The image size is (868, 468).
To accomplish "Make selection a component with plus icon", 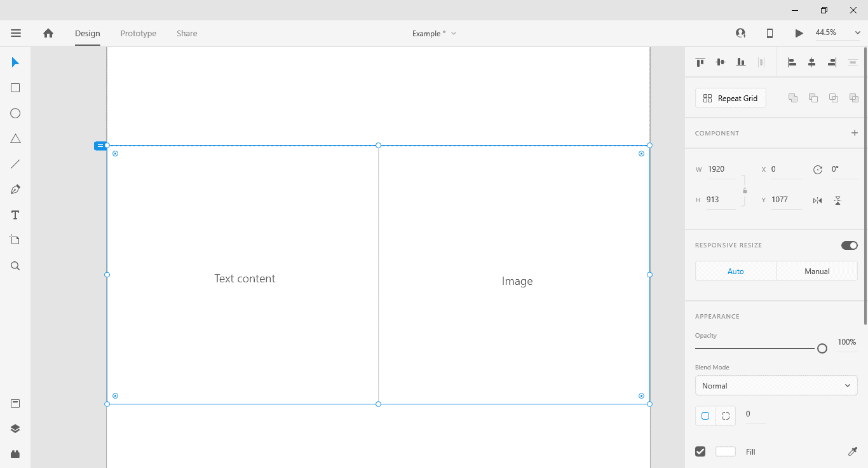I will tap(855, 133).
